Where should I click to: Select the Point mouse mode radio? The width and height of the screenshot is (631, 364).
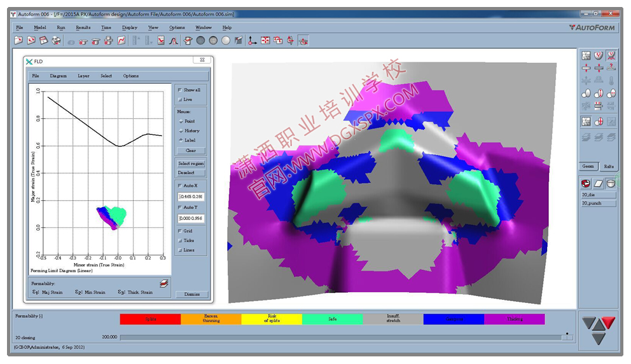181,121
